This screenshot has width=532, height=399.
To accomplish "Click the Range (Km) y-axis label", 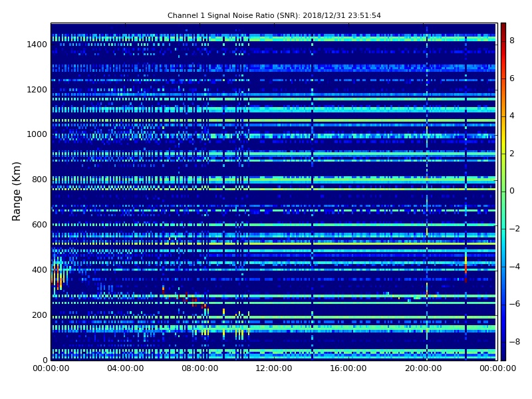I will tap(16, 192).
